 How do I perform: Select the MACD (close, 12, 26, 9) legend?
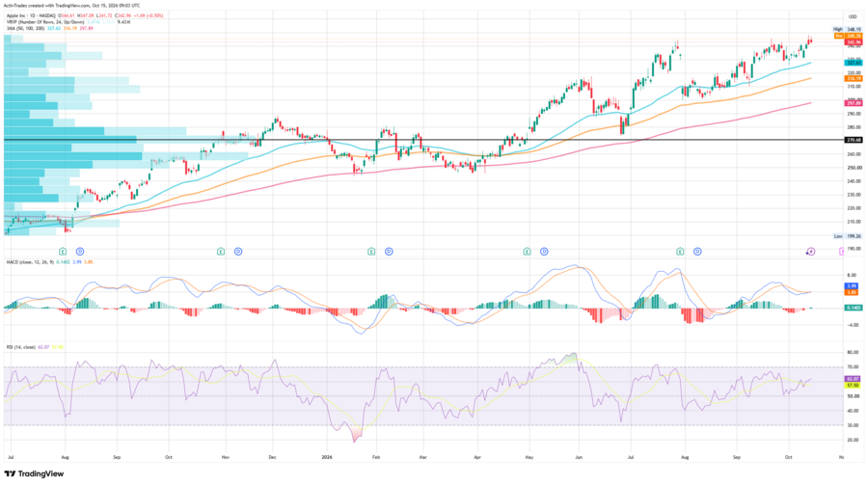click(33, 262)
